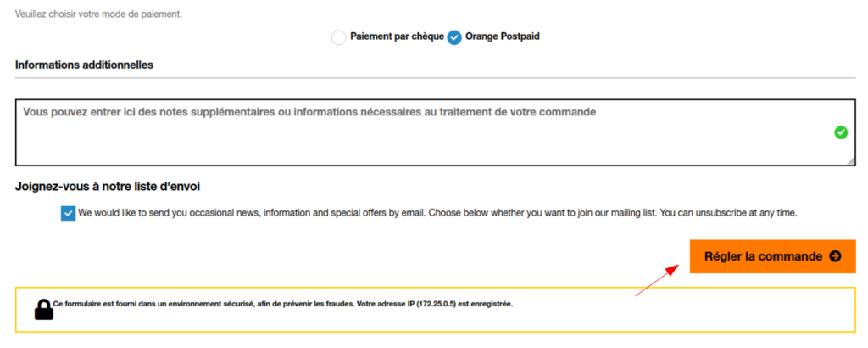Click the Paiement par chèque label text
This screenshot has height=348, width=868.
[x=397, y=37]
